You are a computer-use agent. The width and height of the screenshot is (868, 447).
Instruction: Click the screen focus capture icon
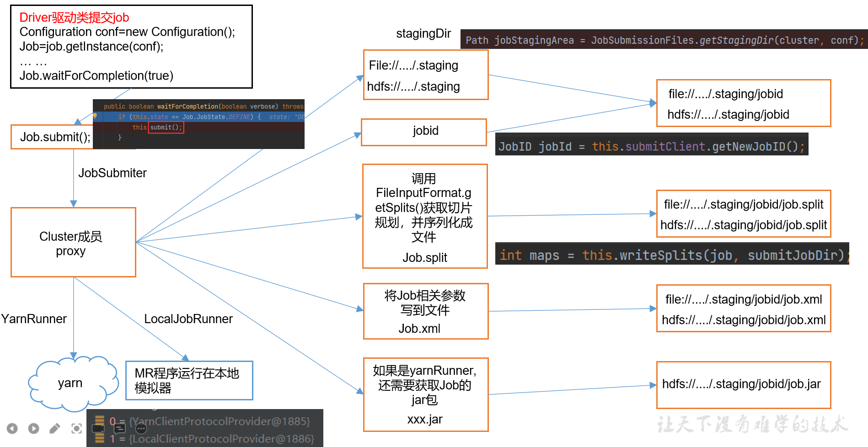pyautogui.click(x=76, y=428)
